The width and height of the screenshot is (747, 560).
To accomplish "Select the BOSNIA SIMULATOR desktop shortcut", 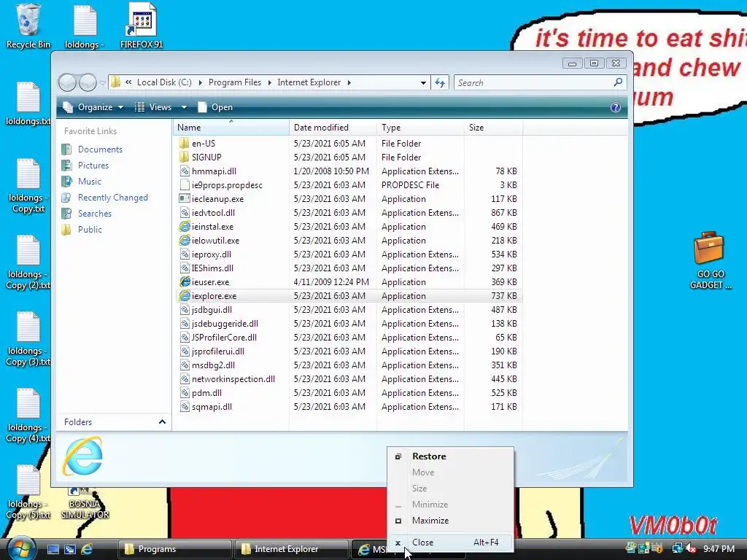I will click(85, 504).
